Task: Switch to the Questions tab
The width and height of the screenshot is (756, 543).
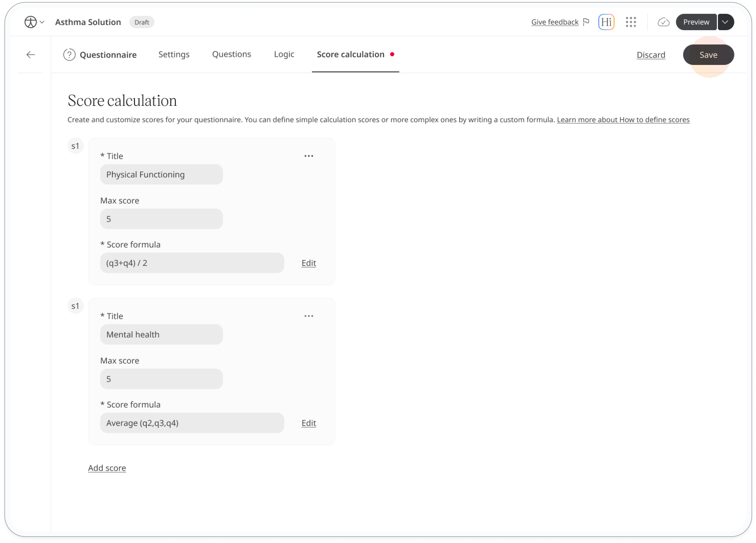Action: tap(231, 54)
